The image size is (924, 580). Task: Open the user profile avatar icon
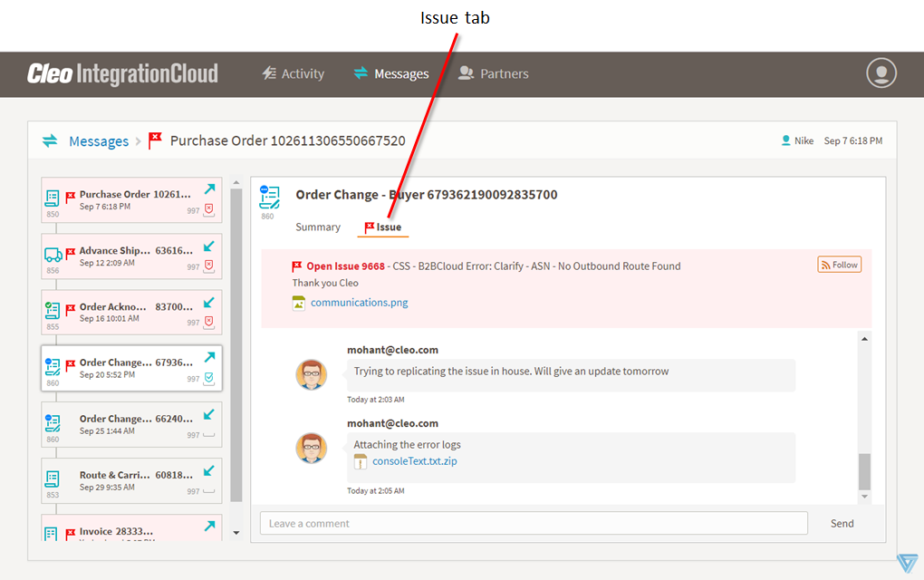(881, 73)
